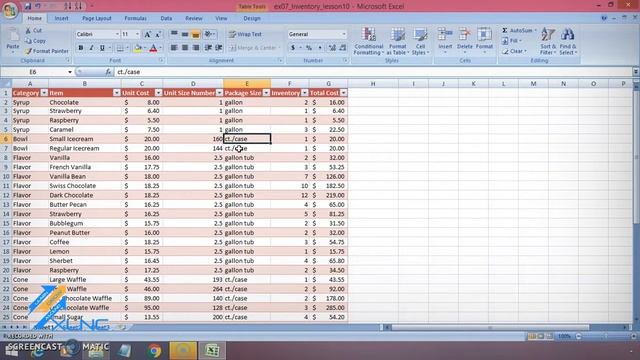Click the Decrease Indent icon
Image resolution: width=640 pixels, height=360 pixels.
(208, 48)
